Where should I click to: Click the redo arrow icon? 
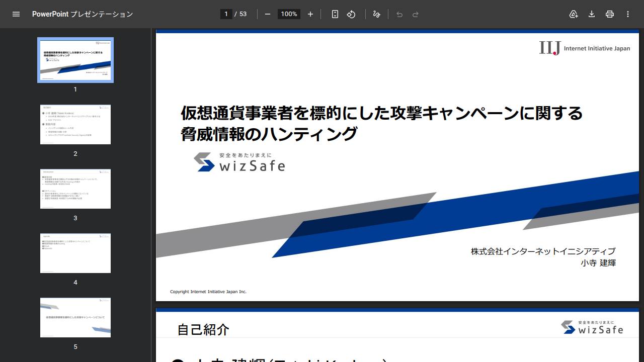[x=416, y=14]
